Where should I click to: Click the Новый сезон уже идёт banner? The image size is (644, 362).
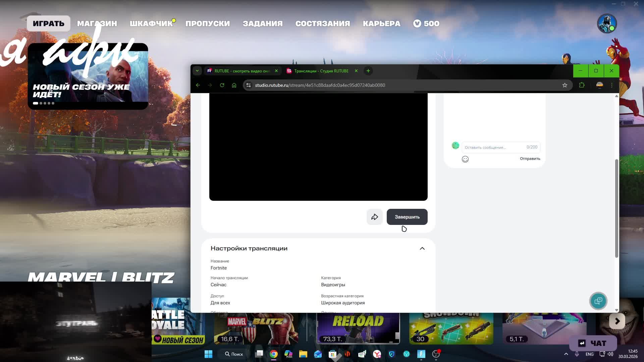pos(88,76)
